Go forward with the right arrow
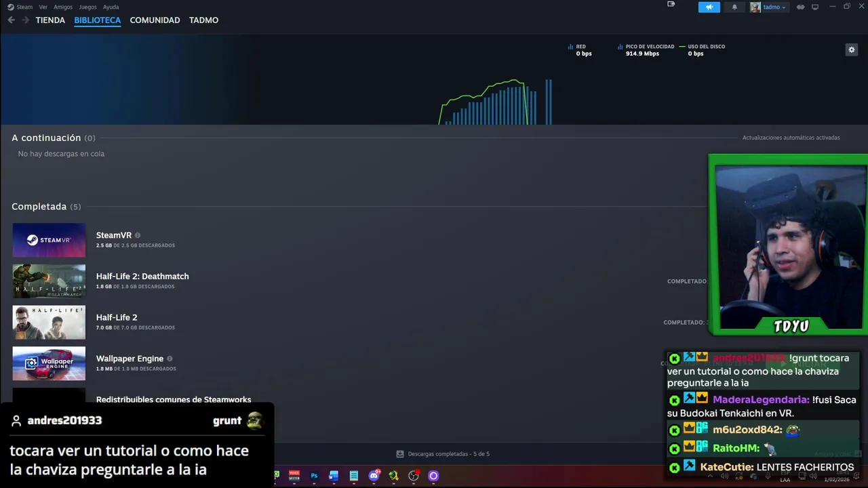The image size is (868, 488). (x=26, y=20)
